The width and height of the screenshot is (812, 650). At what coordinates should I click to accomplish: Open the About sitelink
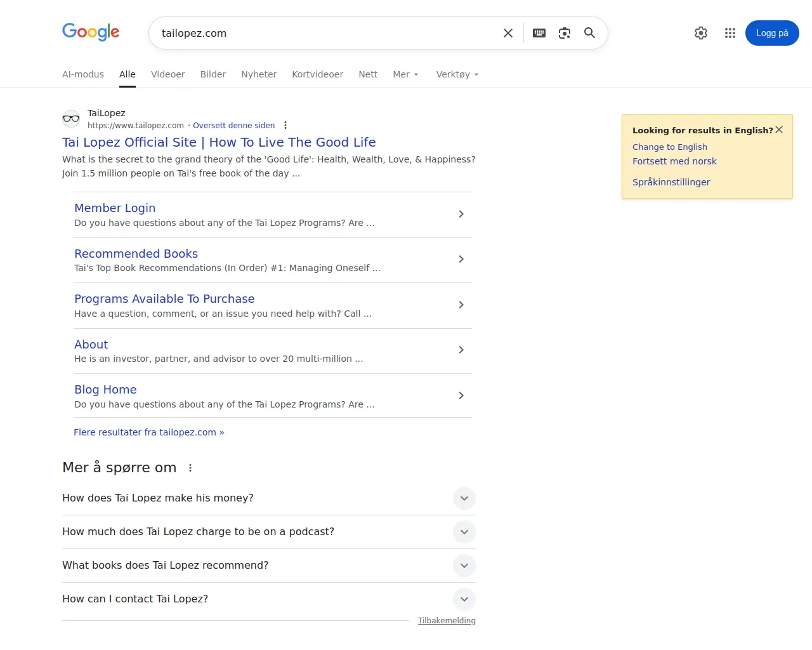[x=91, y=345]
